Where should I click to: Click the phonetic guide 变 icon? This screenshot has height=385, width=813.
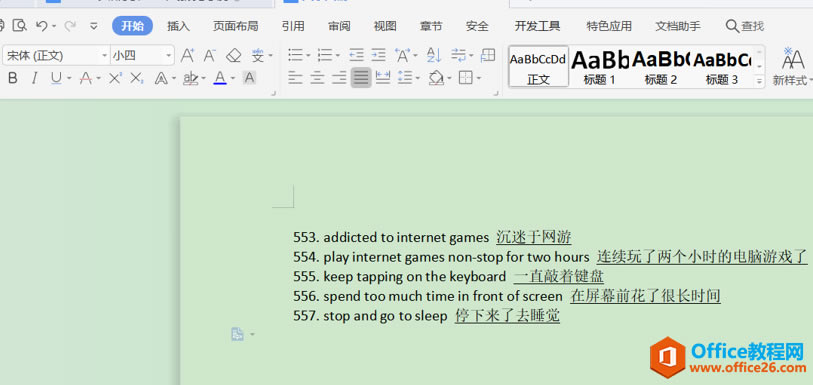[x=258, y=55]
